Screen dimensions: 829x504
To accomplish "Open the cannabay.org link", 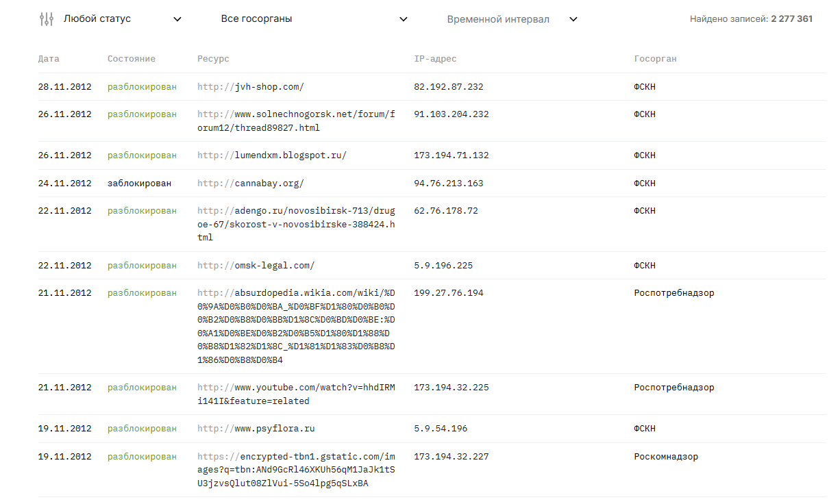I will 251,184.
